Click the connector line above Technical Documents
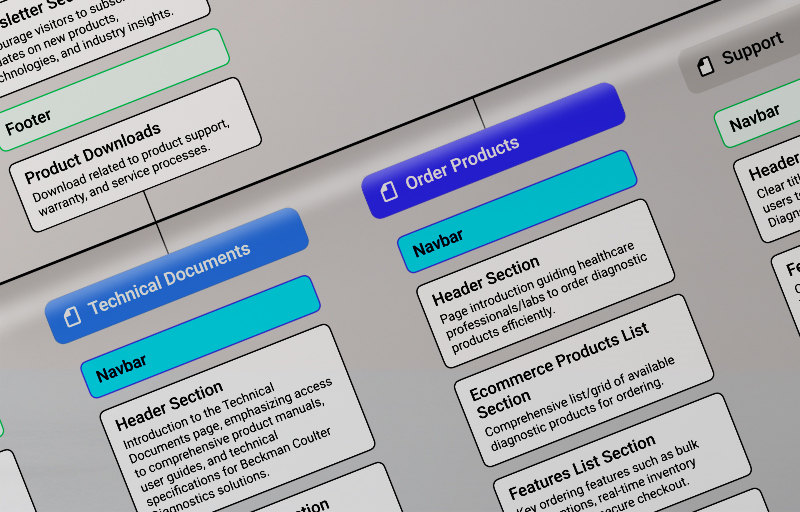The width and height of the screenshot is (800, 512). 158,222
